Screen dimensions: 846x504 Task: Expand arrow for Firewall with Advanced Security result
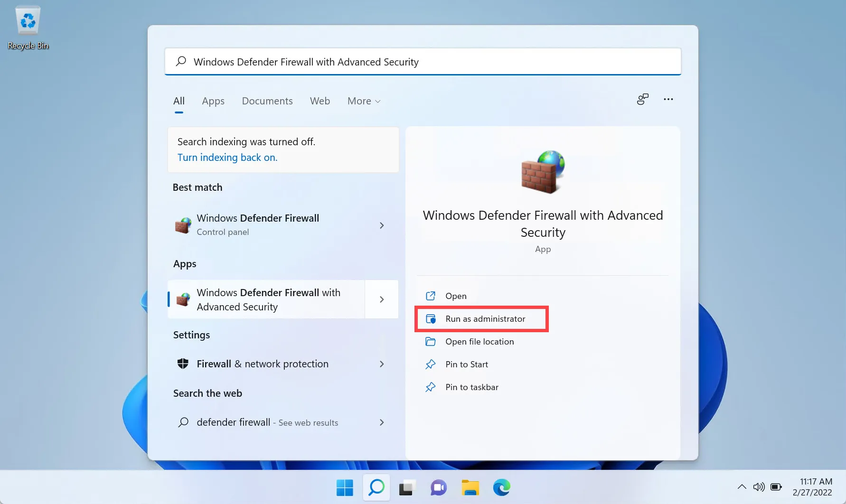pyautogui.click(x=382, y=299)
